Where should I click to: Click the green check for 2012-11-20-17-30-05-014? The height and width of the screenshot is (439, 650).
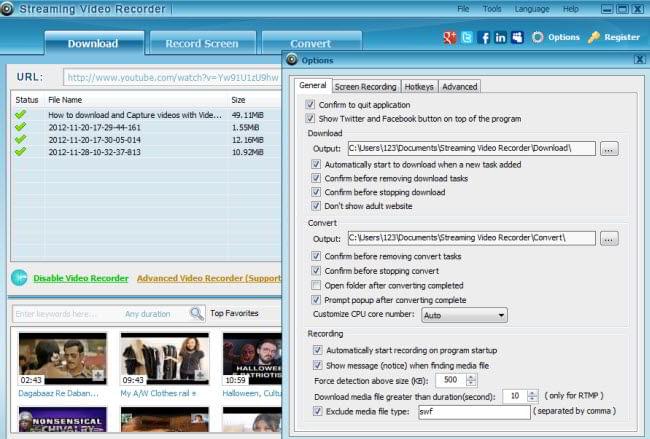pyautogui.click(x=20, y=139)
